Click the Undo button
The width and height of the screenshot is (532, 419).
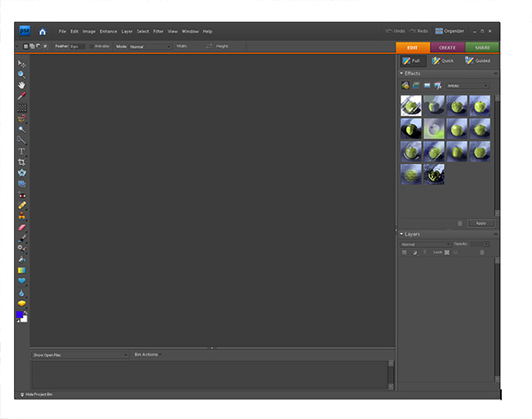click(x=395, y=31)
